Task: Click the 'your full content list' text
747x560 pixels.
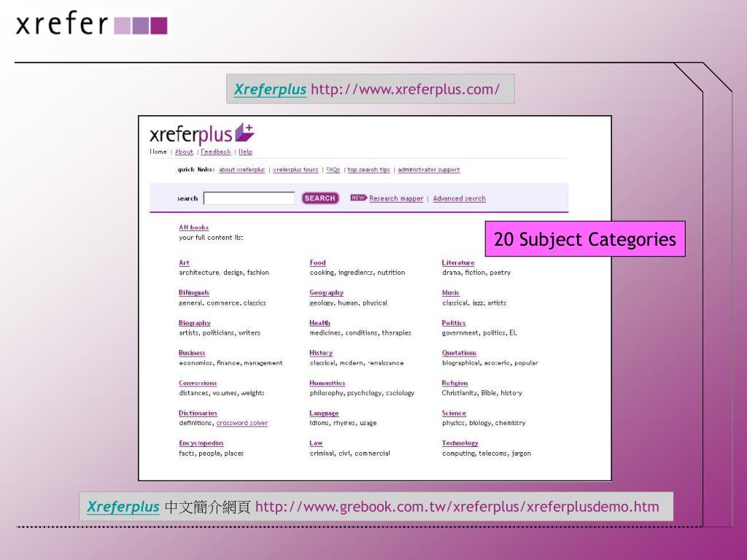Action: pyautogui.click(x=211, y=238)
